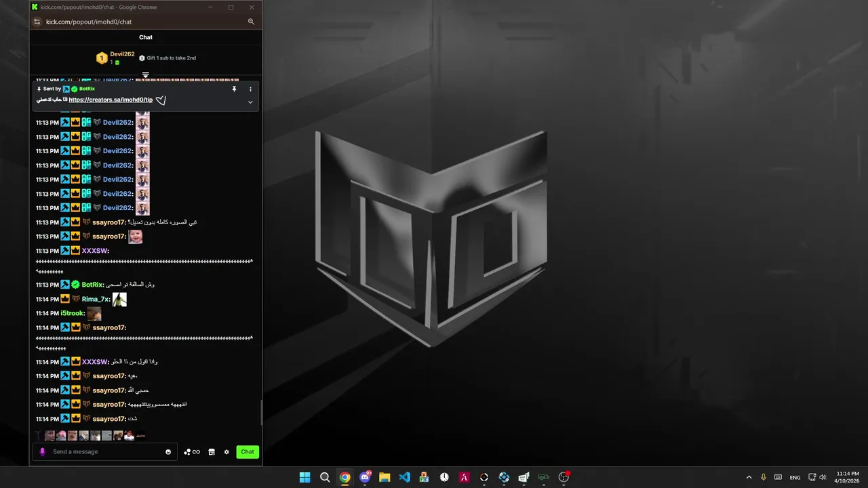Click moderator badge beside BotRix chat message
868x488 pixels.
(x=65, y=285)
